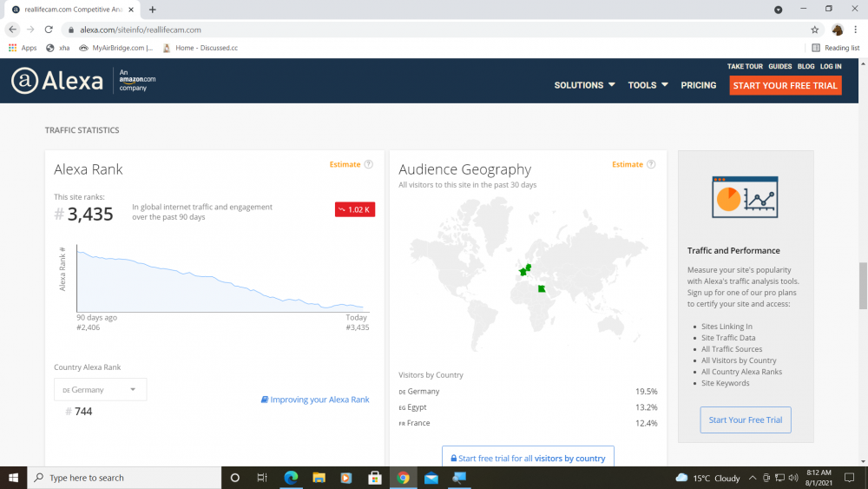The width and height of the screenshot is (868, 489).
Task: Click help icon beside Audience Geography Estimate
Action: [651, 164]
